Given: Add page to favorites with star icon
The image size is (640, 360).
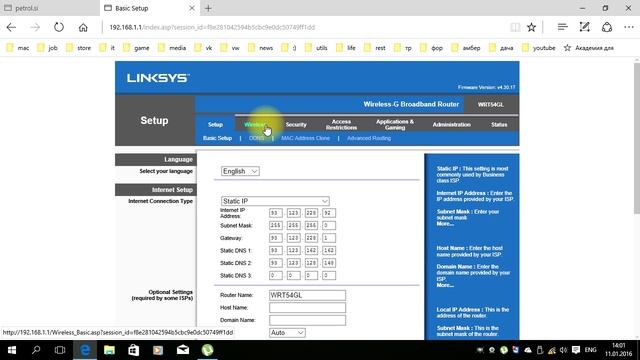Looking at the screenshot, I should [x=531, y=27].
